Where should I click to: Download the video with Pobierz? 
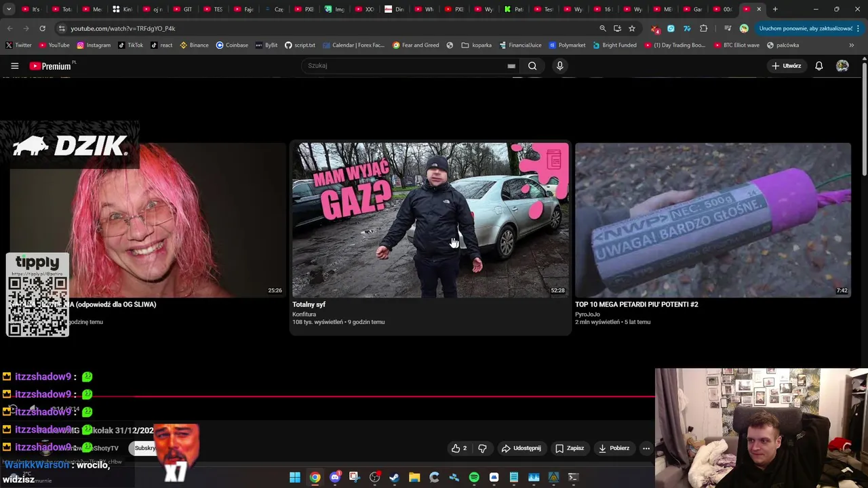pyautogui.click(x=614, y=448)
